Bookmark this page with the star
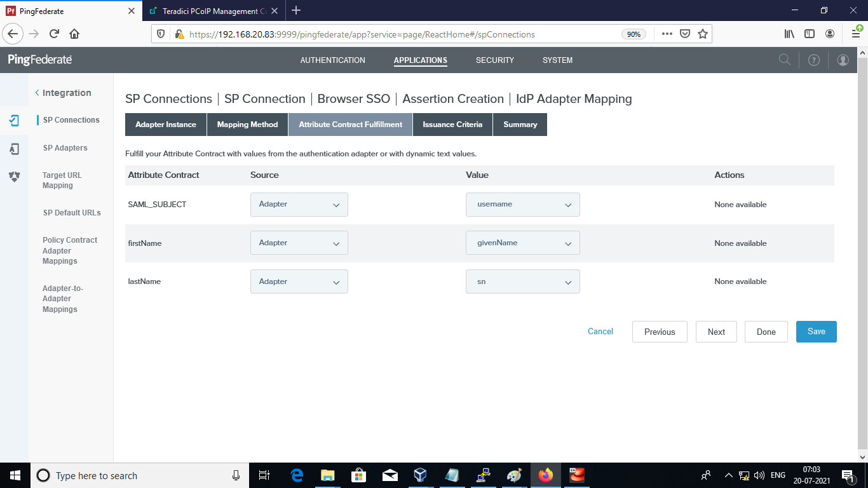The image size is (868, 488). [x=703, y=34]
